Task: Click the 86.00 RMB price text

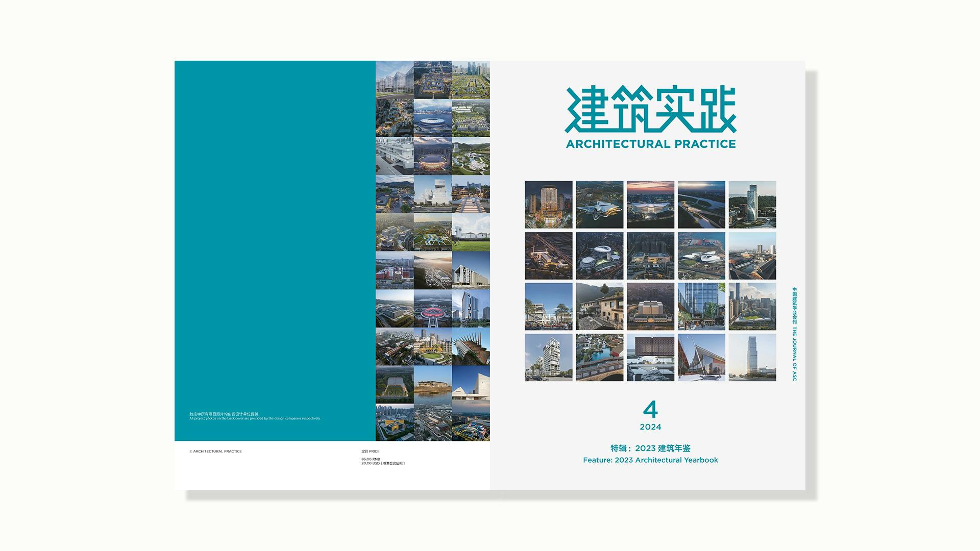Action: click(371, 459)
